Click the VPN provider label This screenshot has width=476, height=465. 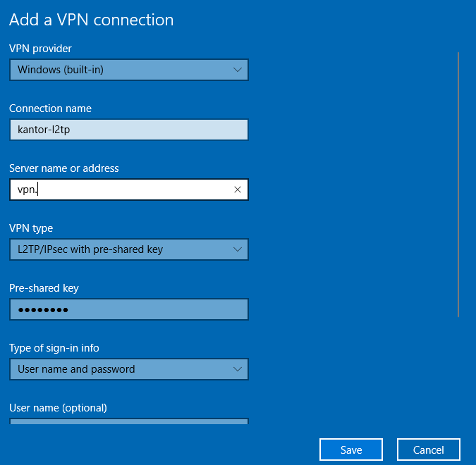(x=40, y=49)
